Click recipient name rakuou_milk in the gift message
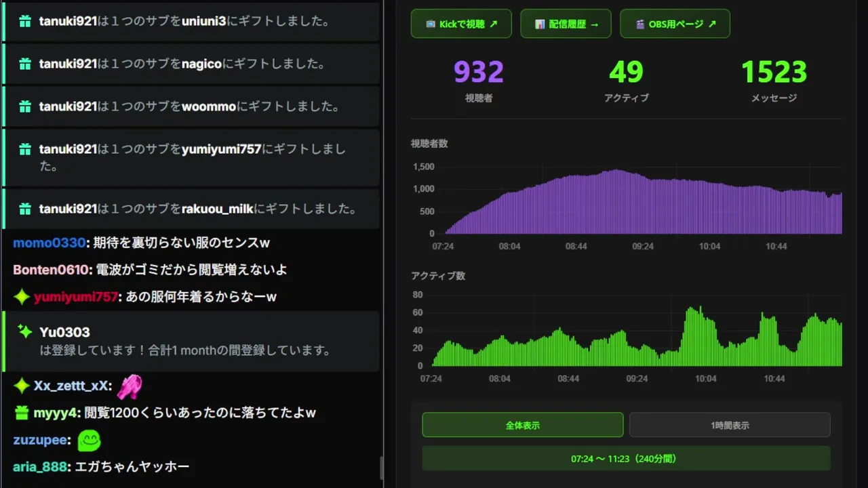The image size is (868, 488). [x=217, y=209]
